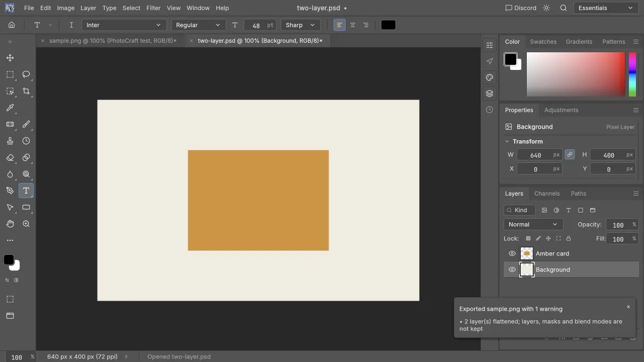The height and width of the screenshot is (362, 644).
Task: Open the History clock panel icon
Action: tap(490, 110)
